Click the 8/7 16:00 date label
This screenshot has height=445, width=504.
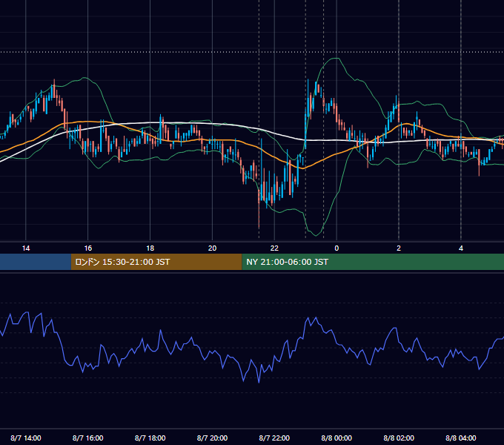pyautogui.click(x=87, y=438)
